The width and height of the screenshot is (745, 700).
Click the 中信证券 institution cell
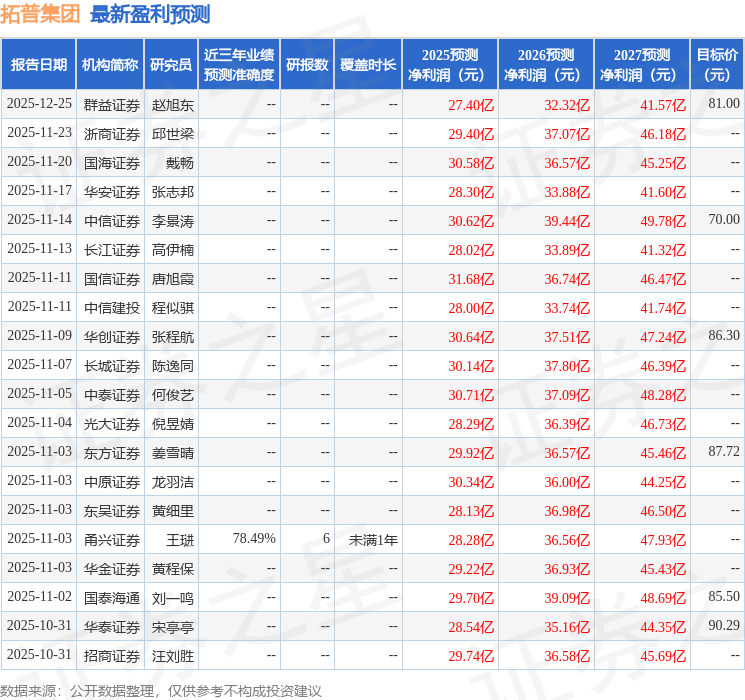112,221
